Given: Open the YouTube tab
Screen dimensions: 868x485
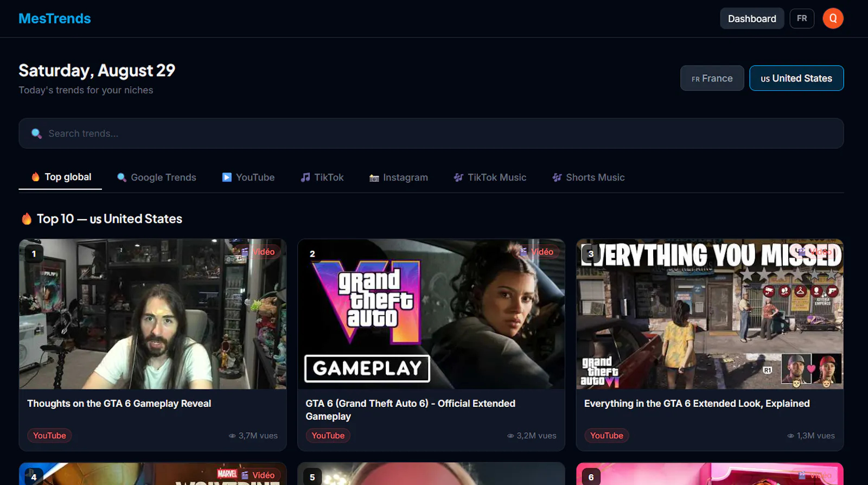Looking at the screenshot, I should tap(248, 177).
